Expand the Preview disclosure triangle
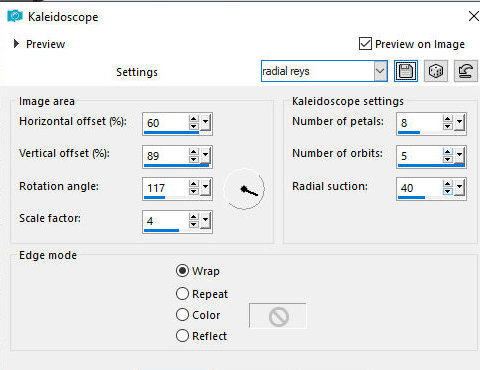The width and height of the screenshot is (480, 370). [16, 44]
